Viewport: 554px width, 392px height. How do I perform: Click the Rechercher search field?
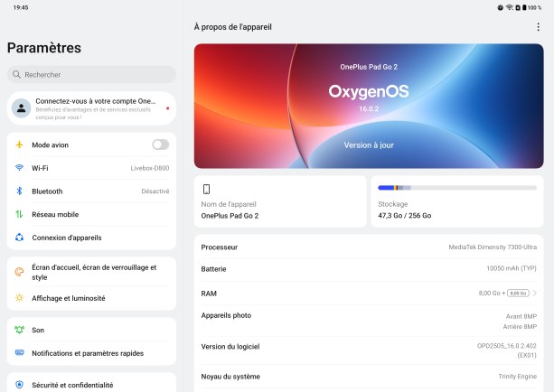click(x=91, y=74)
